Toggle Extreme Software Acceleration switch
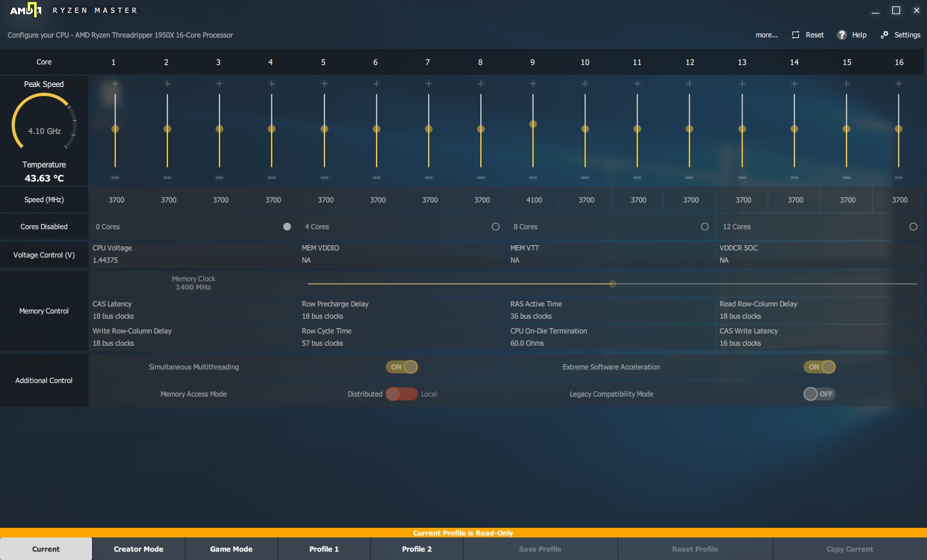Screen dimensions: 927x560 tap(819, 367)
